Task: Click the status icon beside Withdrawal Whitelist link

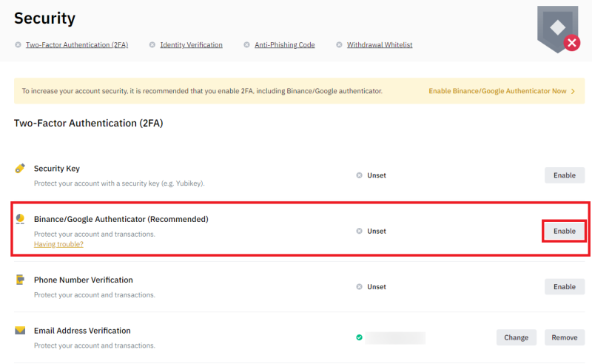Action: [339, 44]
